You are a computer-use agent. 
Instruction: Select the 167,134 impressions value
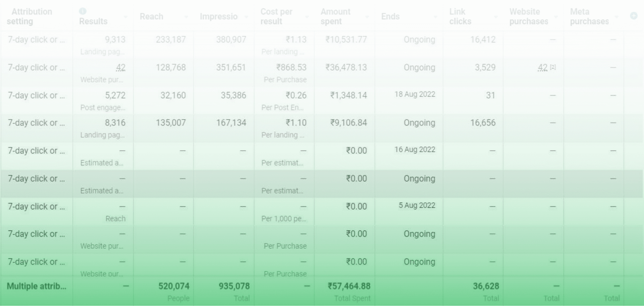coord(231,123)
